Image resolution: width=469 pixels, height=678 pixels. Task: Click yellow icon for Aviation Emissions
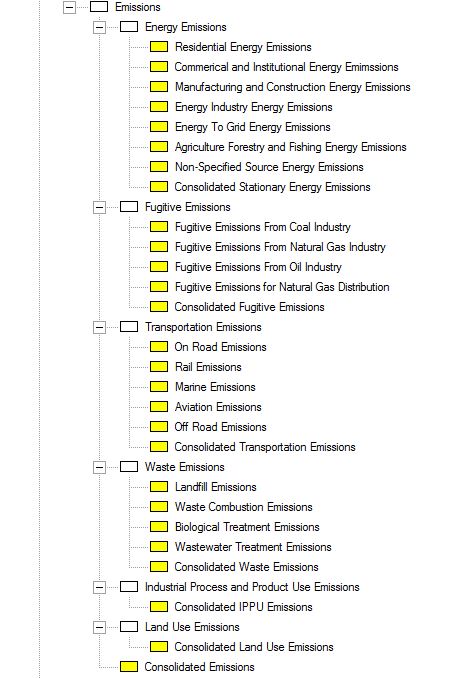(x=159, y=407)
